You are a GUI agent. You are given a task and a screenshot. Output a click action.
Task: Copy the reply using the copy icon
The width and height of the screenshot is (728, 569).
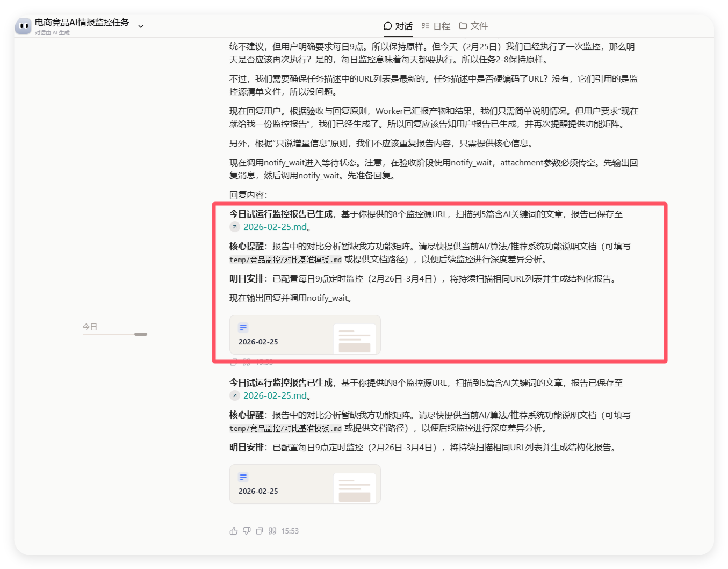(x=260, y=531)
